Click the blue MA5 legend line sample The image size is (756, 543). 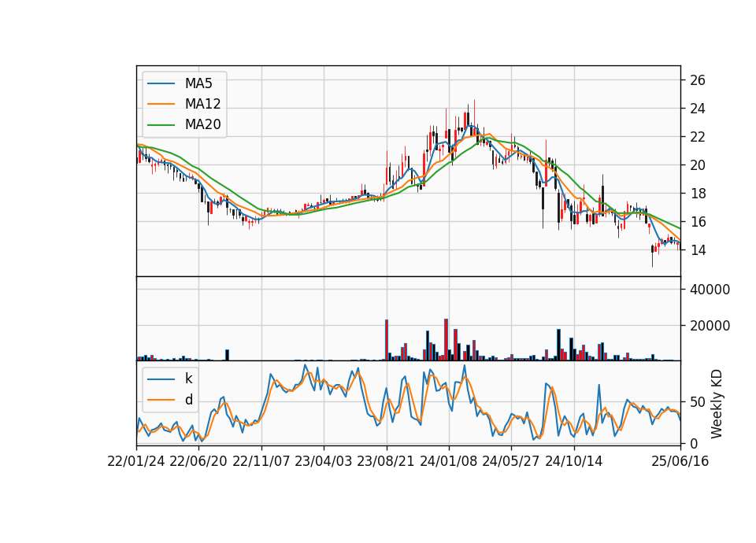point(161,84)
